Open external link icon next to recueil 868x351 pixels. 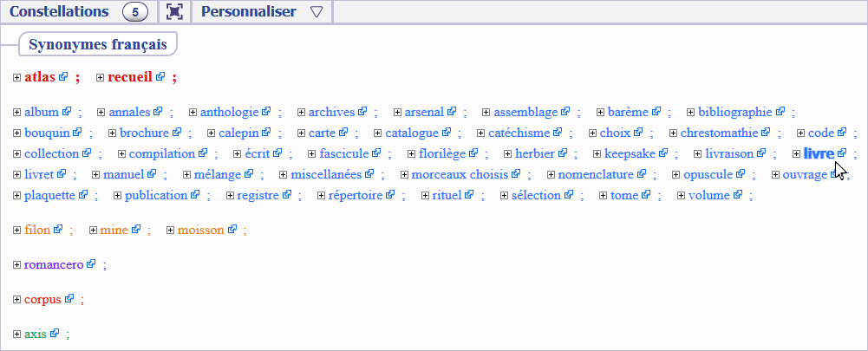click(160, 78)
